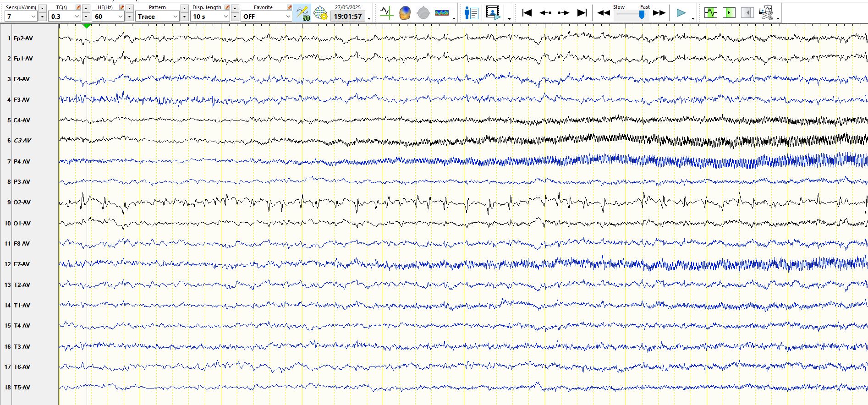Viewport: 868px width, 405px height.
Task: Open the 3D head voltage map
Action: [405, 13]
